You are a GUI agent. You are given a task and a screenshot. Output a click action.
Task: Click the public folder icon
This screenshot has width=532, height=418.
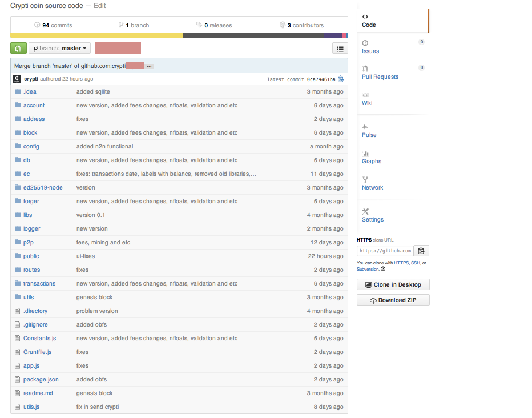tap(18, 256)
